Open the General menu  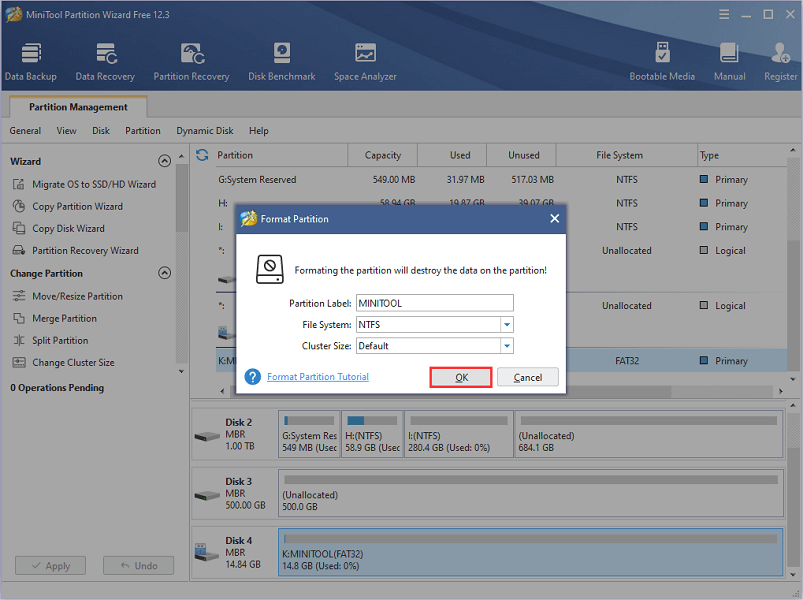(x=25, y=131)
